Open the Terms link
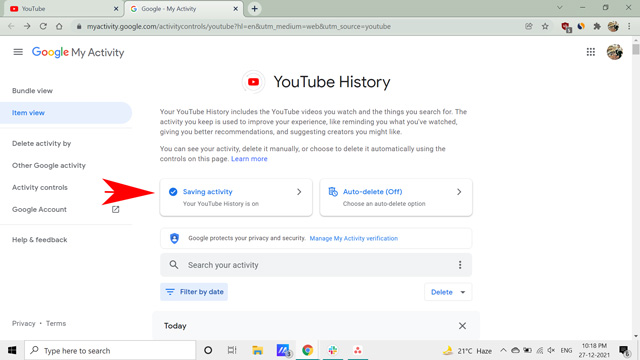 tap(56, 323)
